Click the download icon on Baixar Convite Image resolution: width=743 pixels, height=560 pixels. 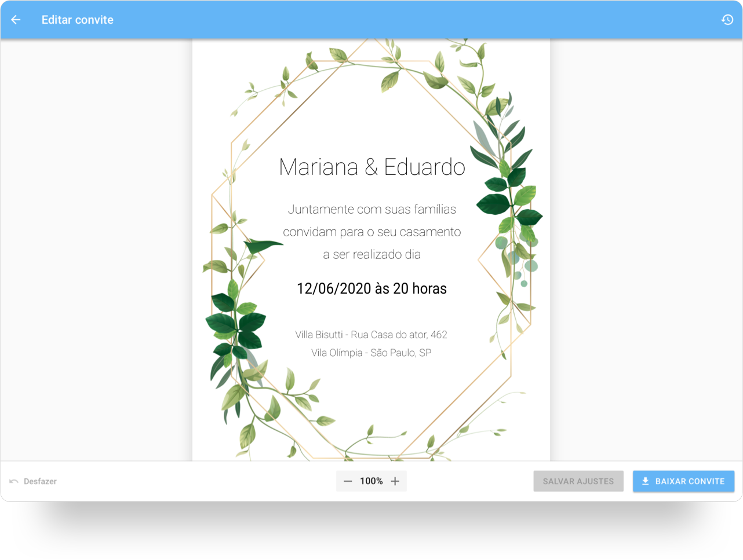(645, 481)
